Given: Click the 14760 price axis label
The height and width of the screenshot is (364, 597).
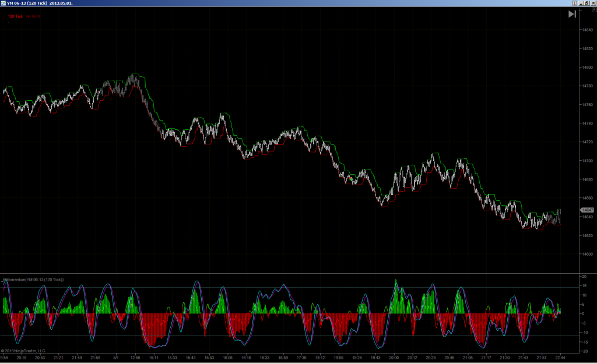Looking at the screenshot, I should pos(588,105).
